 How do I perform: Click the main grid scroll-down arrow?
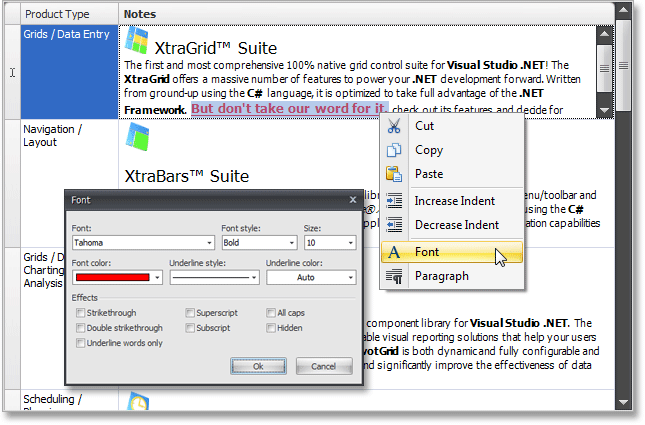coord(624,402)
